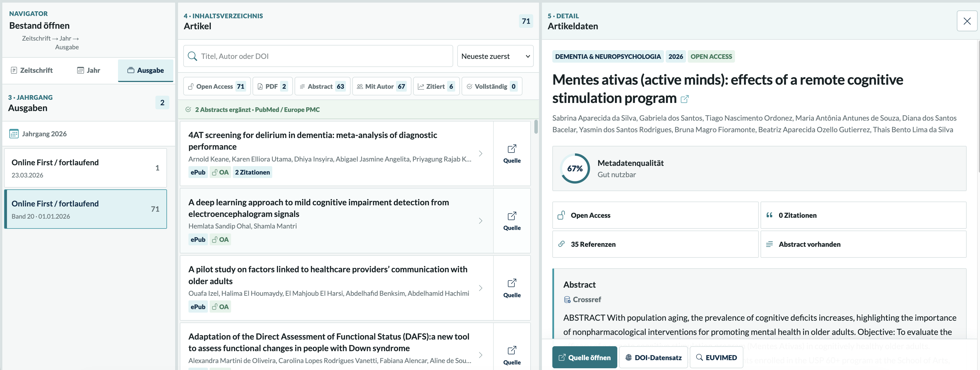Focus the Titel, Autor oder DOI field
This screenshot has height=370, width=980.
pyautogui.click(x=318, y=56)
